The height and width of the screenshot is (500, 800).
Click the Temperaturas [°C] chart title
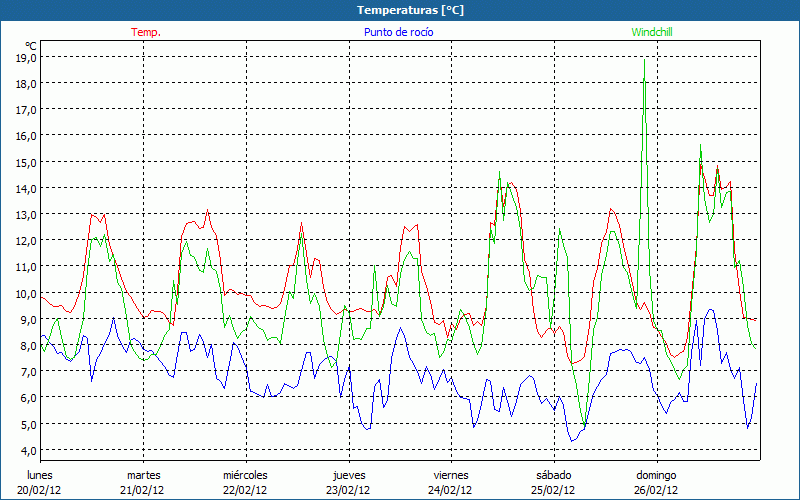[x=410, y=10]
